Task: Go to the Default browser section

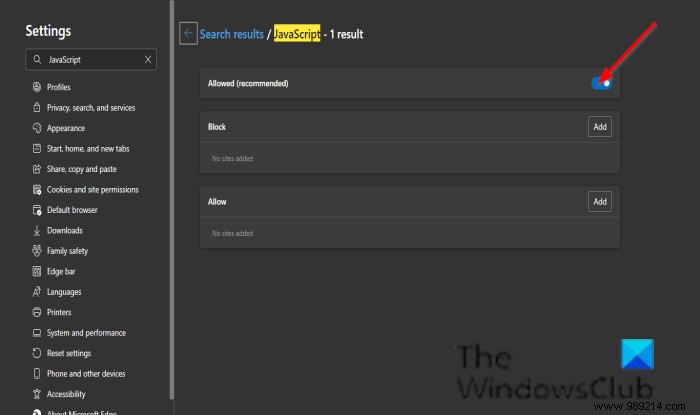Action: [72, 210]
